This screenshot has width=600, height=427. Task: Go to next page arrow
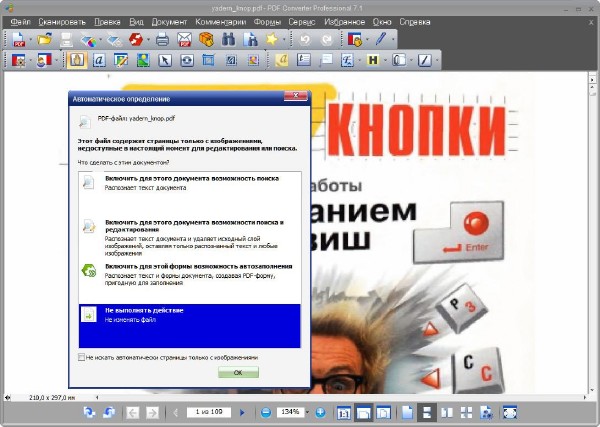pyautogui.click(x=244, y=412)
